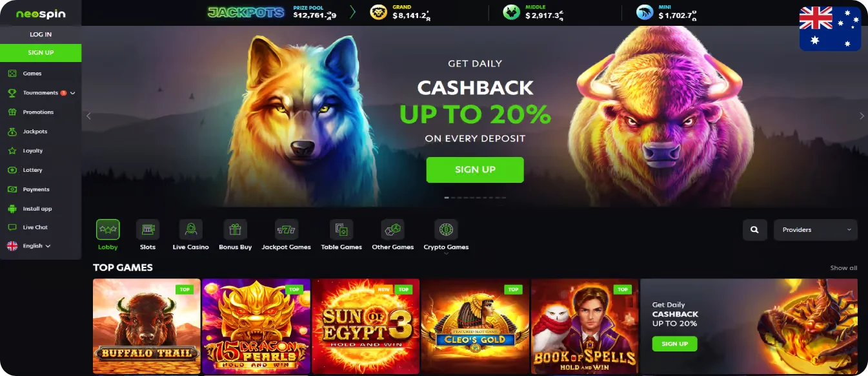
Task: Open the Table Games cards icon
Action: pos(341,229)
